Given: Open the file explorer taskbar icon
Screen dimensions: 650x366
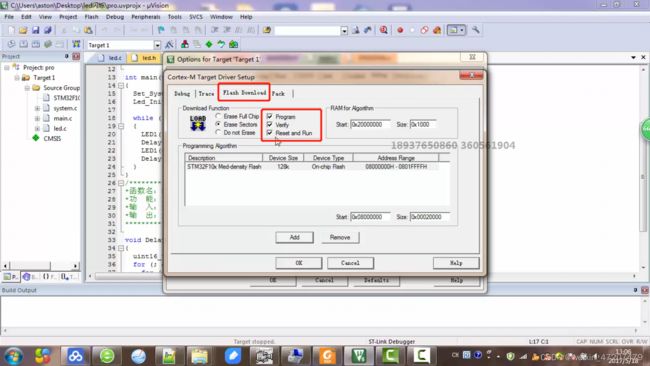Looking at the screenshot, I should 199,356.
